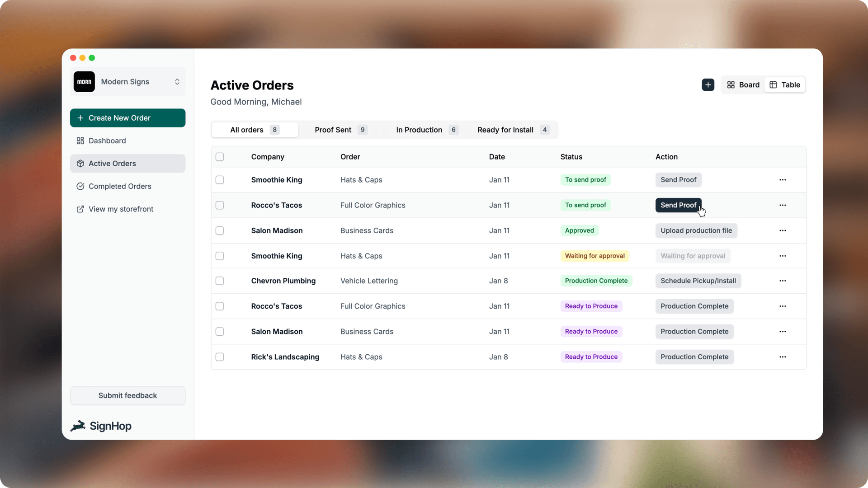
Task: Click the dark plus icon beside Board
Action: click(x=708, y=85)
